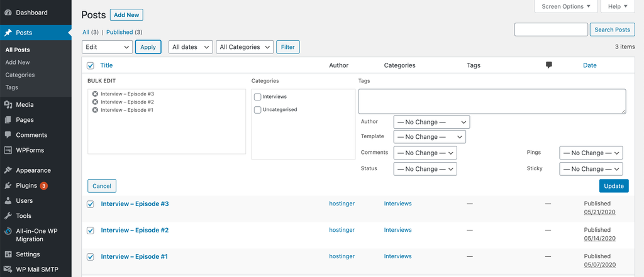This screenshot has width=644, height=277.
Task: Uncheck the Interview – Episode #2 row checkbox
Action: pyautogui.click(x=90, y=231)
